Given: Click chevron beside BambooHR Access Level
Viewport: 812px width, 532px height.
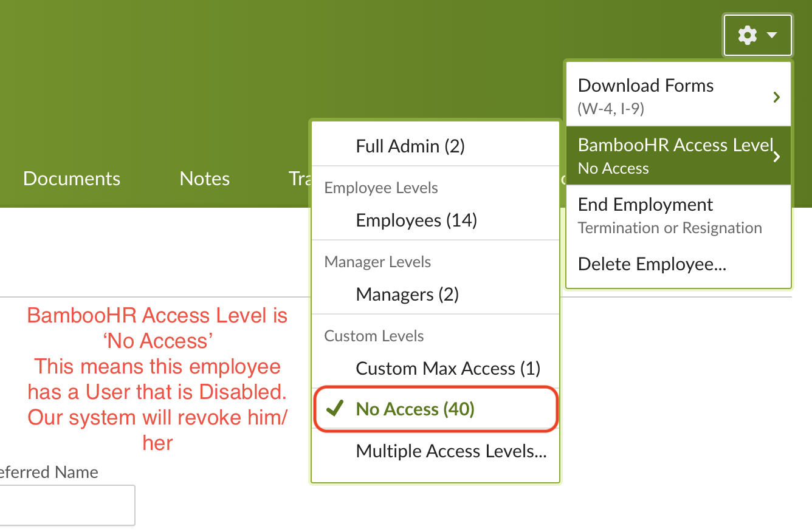Looking at the screenshot, I should click(x=777, y=157).
